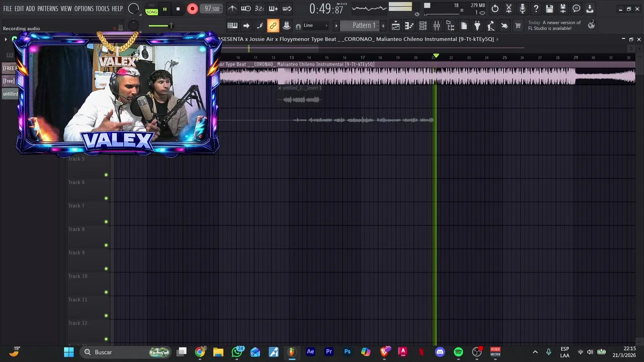Open the Browser view icon
The image size is (644, 362).
(450, 26)
